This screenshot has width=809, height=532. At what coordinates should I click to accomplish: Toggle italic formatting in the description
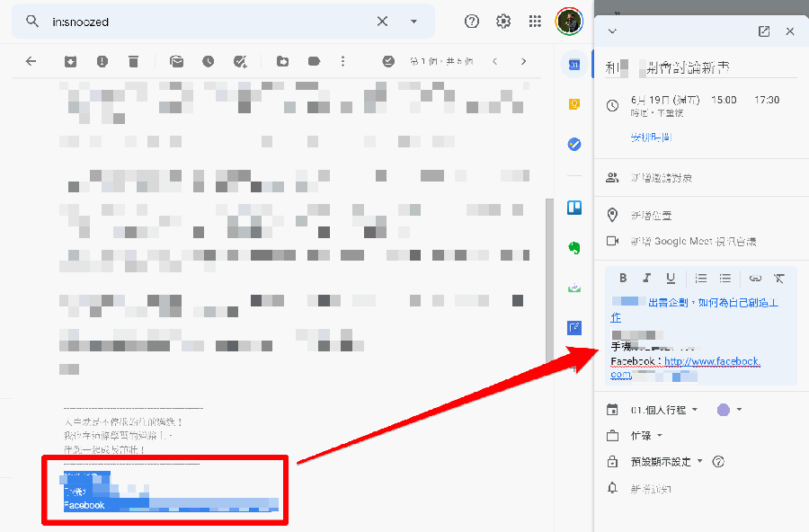coord(646,278)
